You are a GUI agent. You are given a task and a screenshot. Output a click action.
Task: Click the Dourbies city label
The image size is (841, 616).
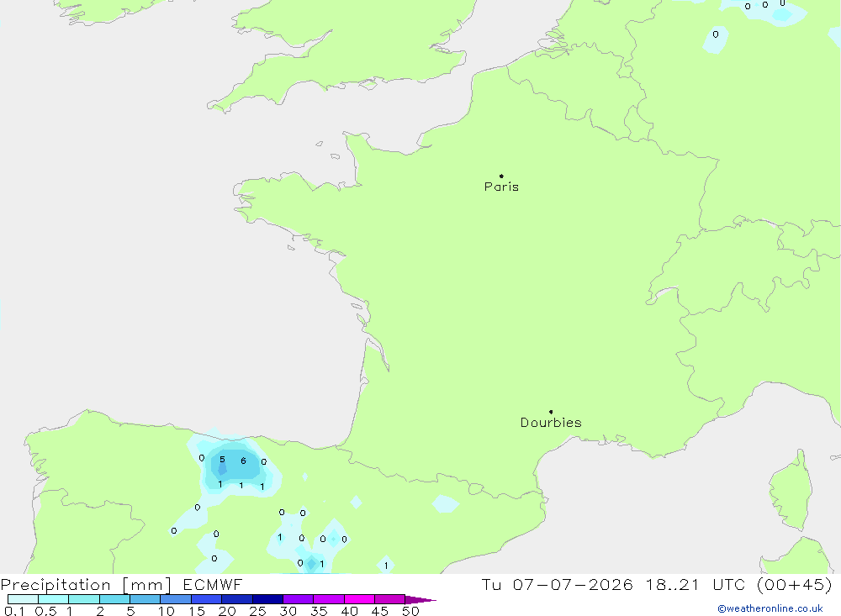[551, 423]
